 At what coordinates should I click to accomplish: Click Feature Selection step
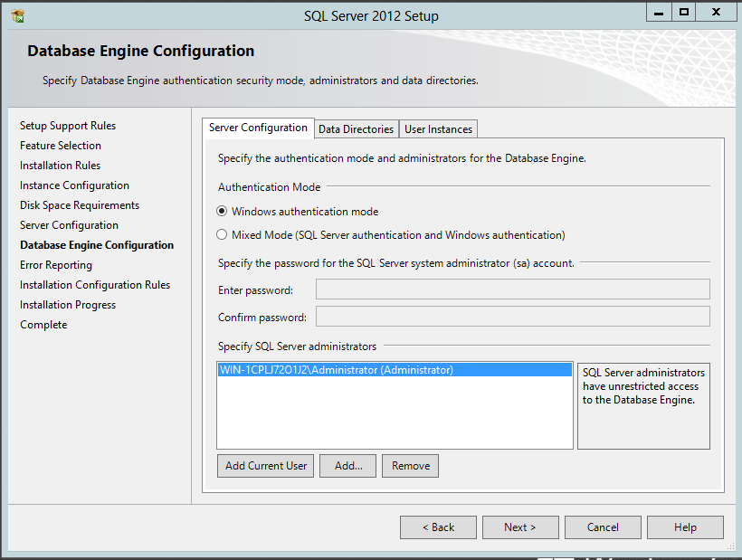coord(61,146)
